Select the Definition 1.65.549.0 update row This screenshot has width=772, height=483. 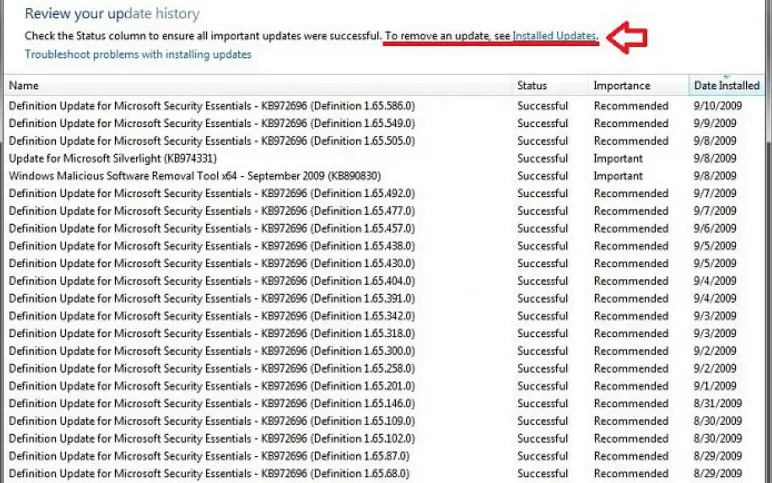pos(384,123)
